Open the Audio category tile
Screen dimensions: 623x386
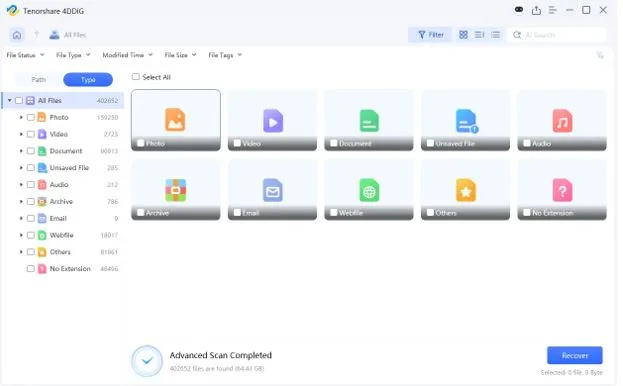(562, 120)
